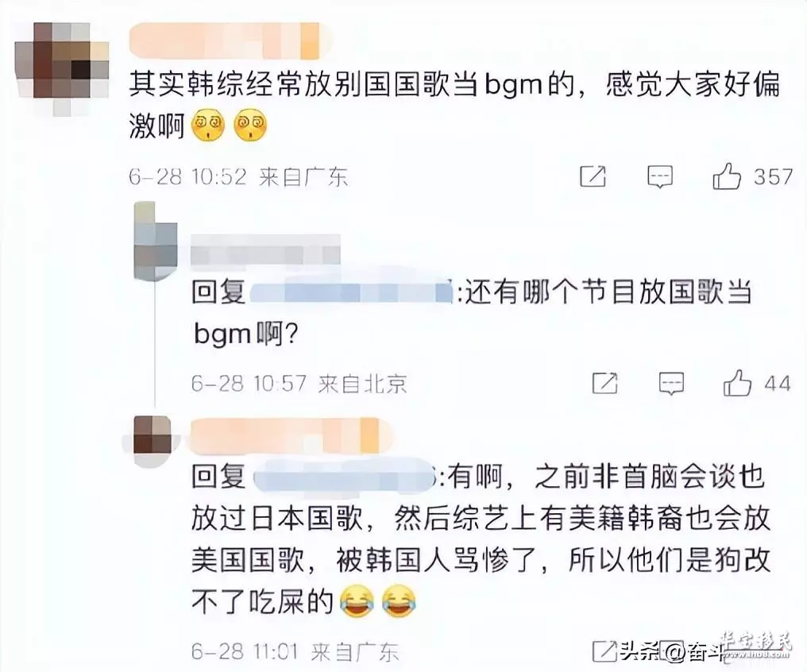
Task: Open replies on the 357-like comment
Action: pos(660,177)
